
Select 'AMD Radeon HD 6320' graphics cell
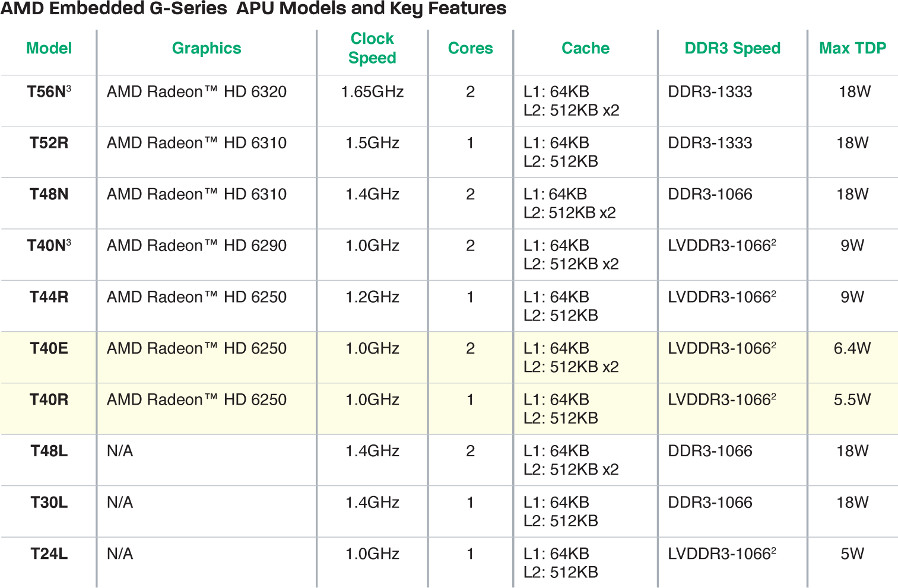196,91
